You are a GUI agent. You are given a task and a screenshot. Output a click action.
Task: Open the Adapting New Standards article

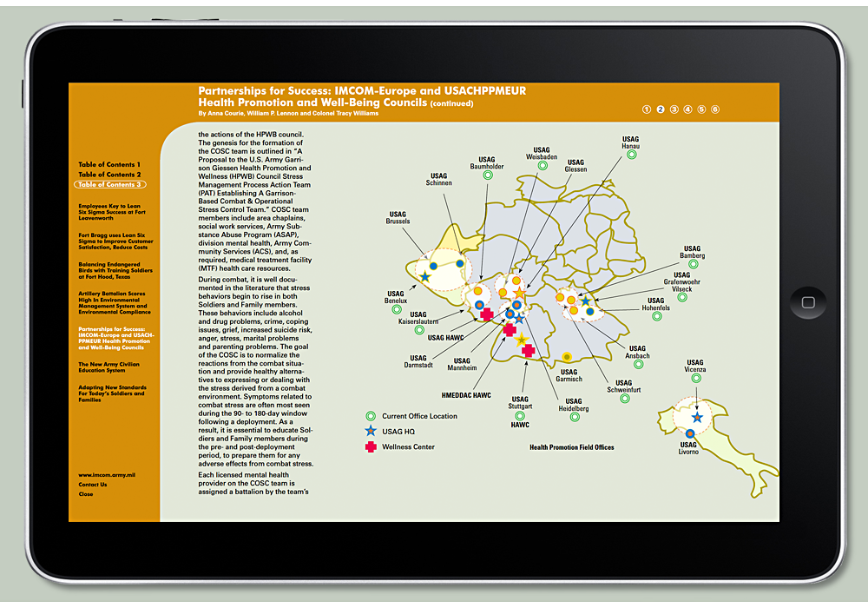(x=112, y=393)
